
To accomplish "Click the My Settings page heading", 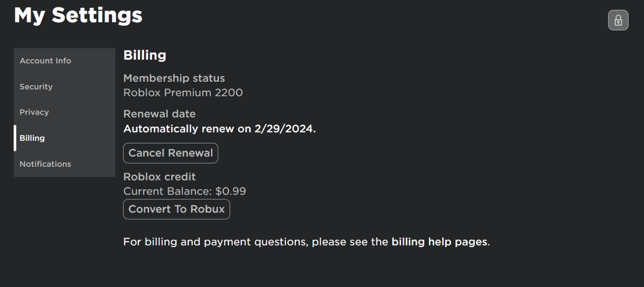I will pos(78,16).
